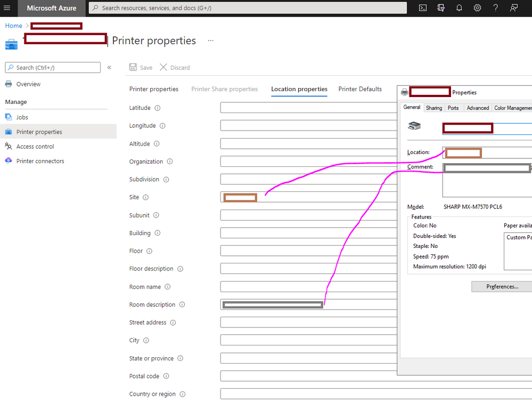The width and height of the screenshot is (532, 402).
Task: Open the Azure settings gear
Action: click(477, 8)
